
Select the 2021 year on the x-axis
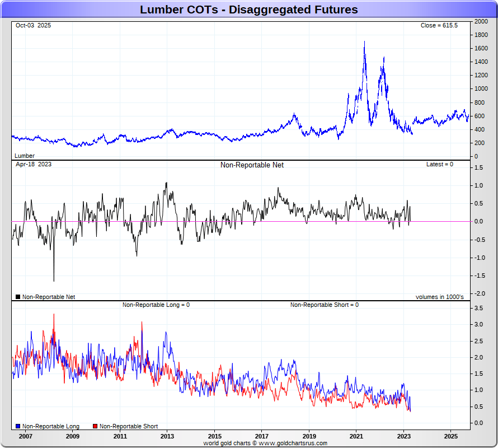(356, 435)
